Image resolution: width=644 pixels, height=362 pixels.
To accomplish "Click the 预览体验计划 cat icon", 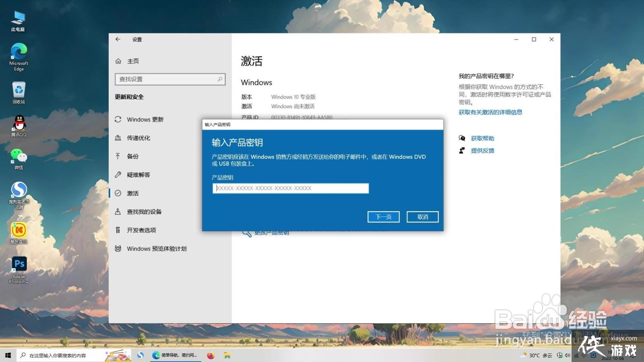I will (118, 249).
